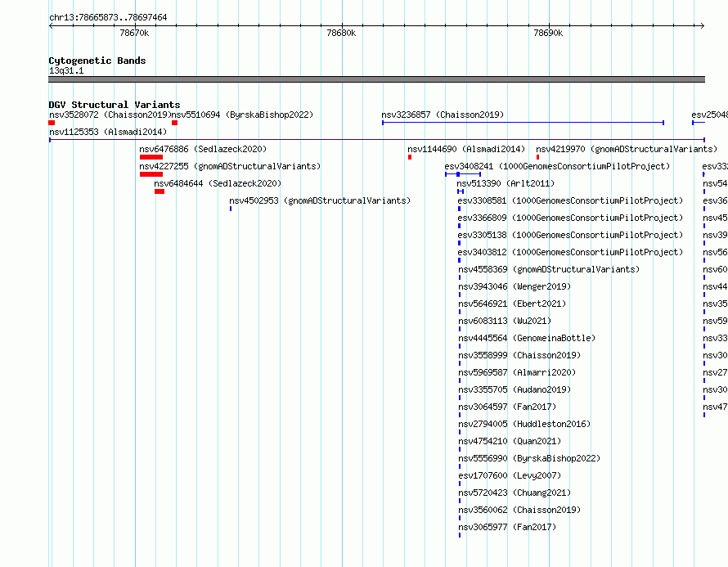This screenshot has height=567, width=728.
Task: Select nsv4502953 (gnomADStructuralVariants) label
Action: point(320,200)
